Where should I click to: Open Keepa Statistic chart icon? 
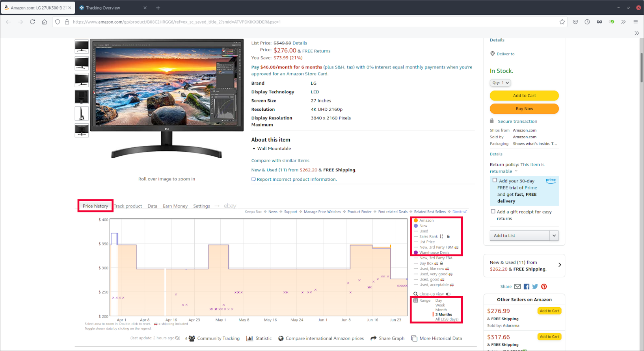(249, 338)
